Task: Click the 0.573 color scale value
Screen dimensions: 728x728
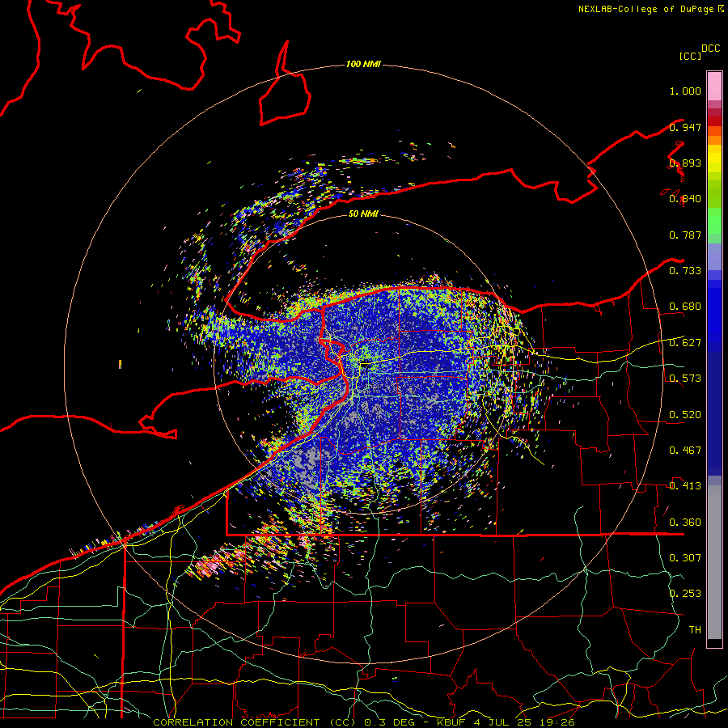Action: click(x=685, y=379)
